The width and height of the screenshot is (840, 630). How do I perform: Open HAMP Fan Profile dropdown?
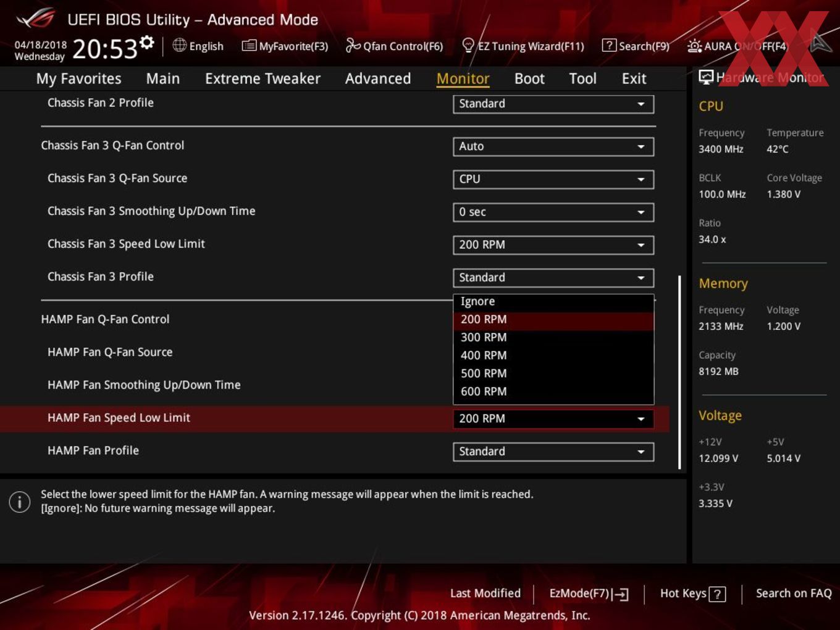553,451
